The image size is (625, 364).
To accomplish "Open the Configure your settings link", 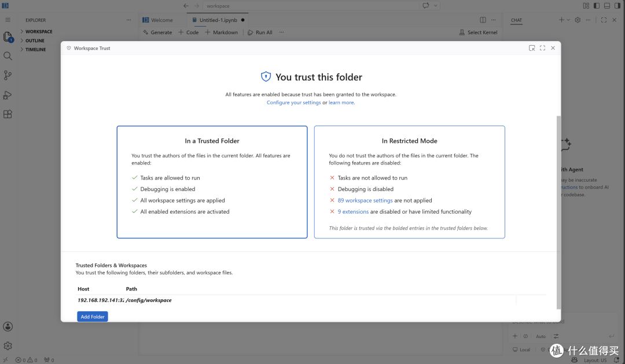I will pyautogui.click(x=294, y=102).
